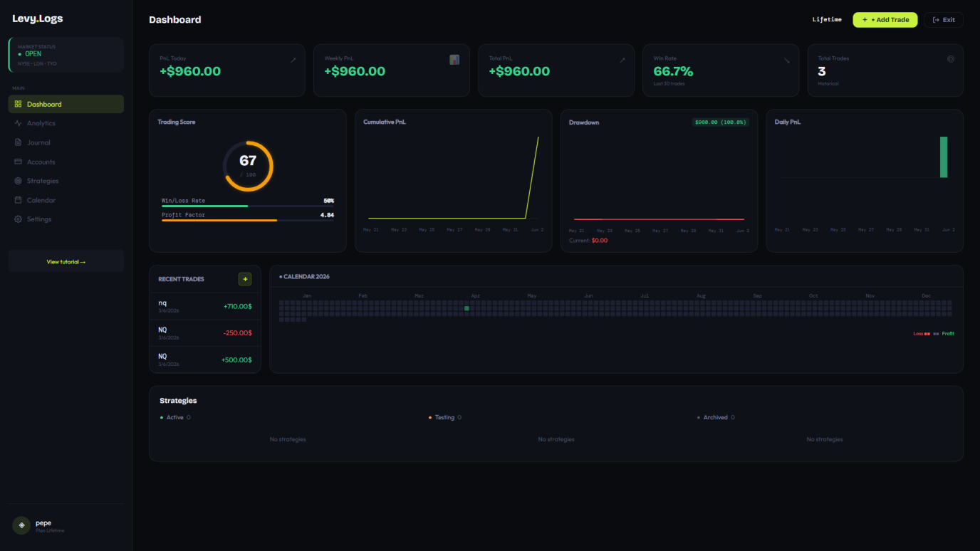
Task: Click the Trading Score 67 gauge ring
Action: click(248, 166)
